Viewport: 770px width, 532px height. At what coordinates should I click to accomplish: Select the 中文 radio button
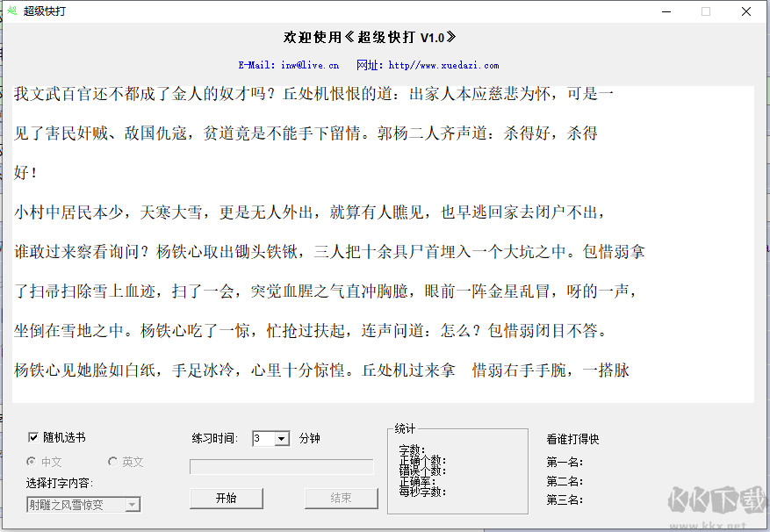pyautogui.click(x=33, y=461)
